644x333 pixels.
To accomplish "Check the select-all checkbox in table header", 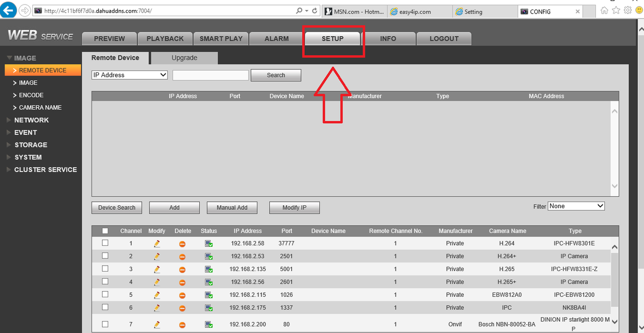I will 105,231.
